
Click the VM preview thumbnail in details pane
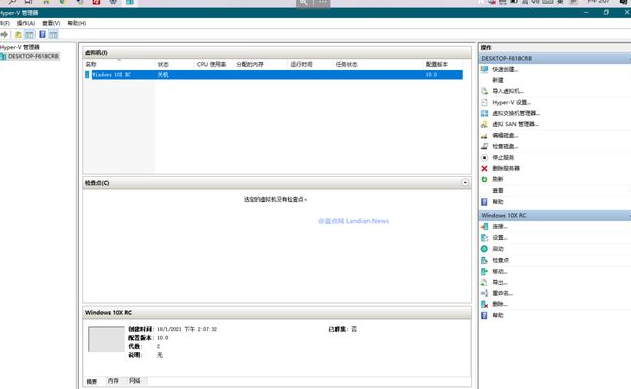(106, 339)
